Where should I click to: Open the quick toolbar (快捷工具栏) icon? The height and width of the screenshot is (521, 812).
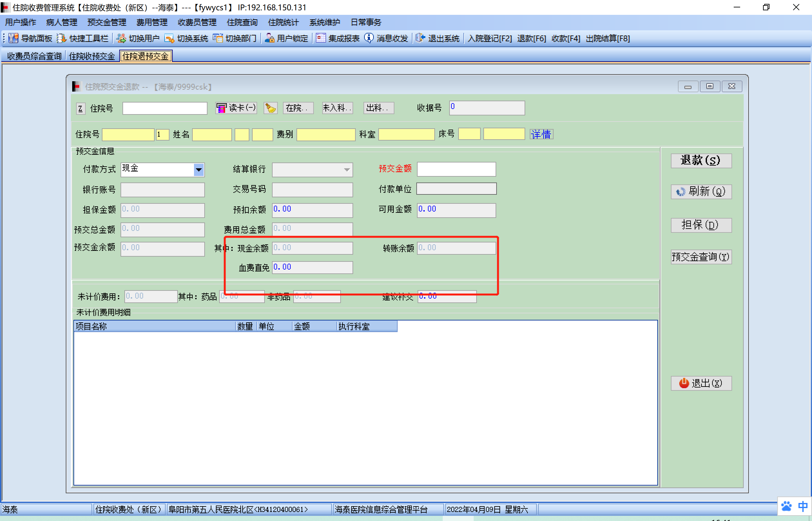coord(61,38)
